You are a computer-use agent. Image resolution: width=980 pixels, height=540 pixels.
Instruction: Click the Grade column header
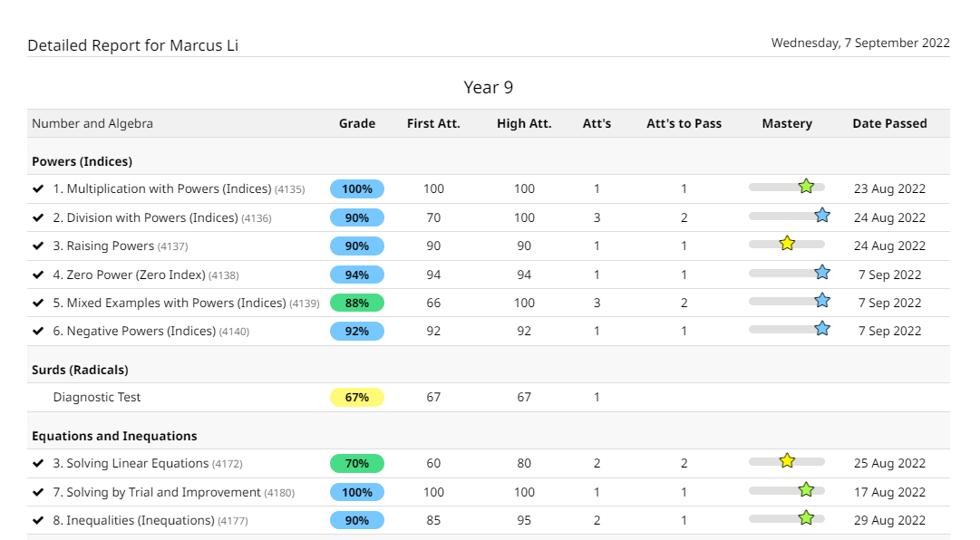(x=357, y=123)
